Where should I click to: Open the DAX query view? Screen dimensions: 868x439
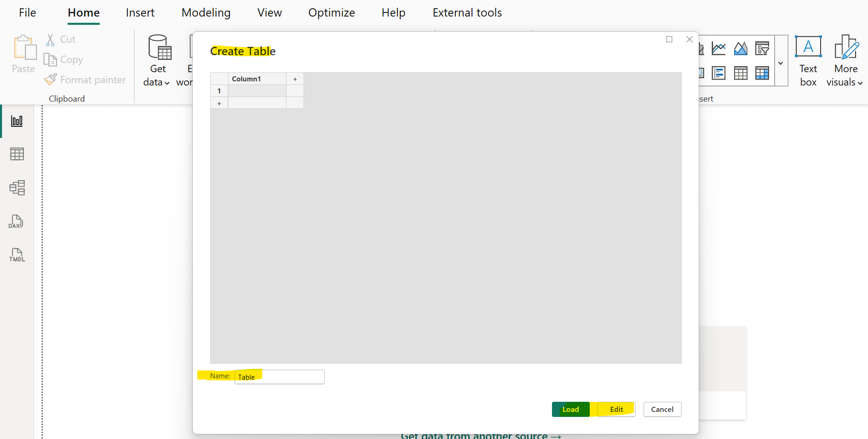point(16,222)
